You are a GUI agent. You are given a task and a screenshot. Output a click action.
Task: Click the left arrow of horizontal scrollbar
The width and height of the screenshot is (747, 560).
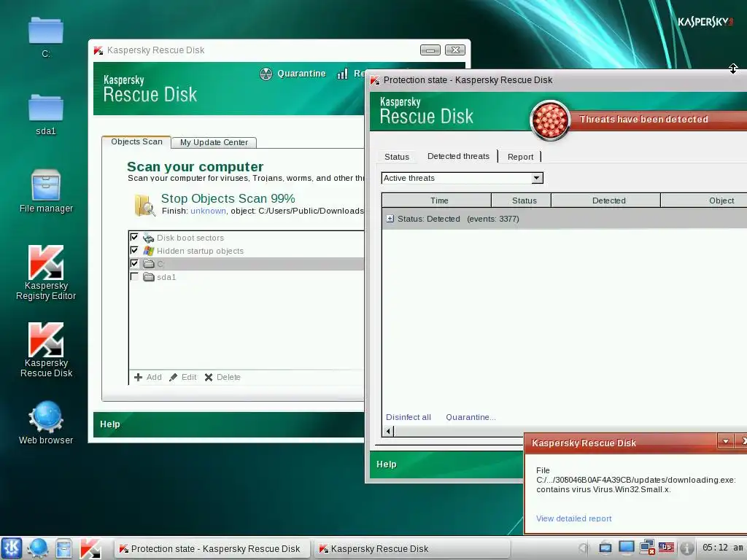coord(388,432)
